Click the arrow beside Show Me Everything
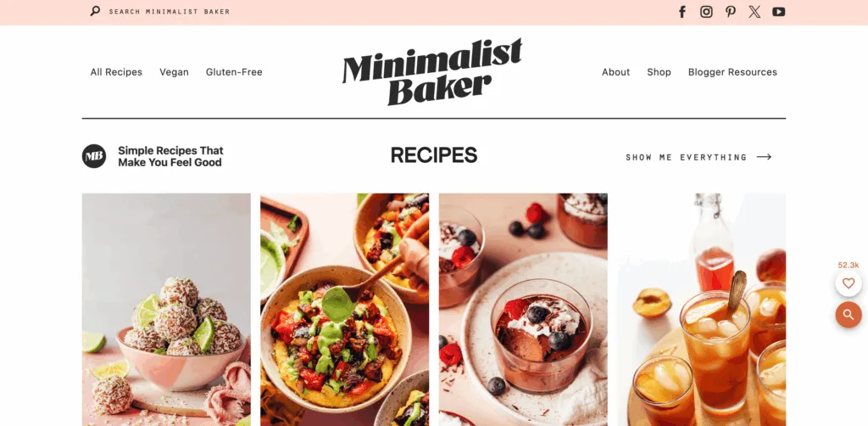This screenshot has width=868, height=426. click(764, 157)
